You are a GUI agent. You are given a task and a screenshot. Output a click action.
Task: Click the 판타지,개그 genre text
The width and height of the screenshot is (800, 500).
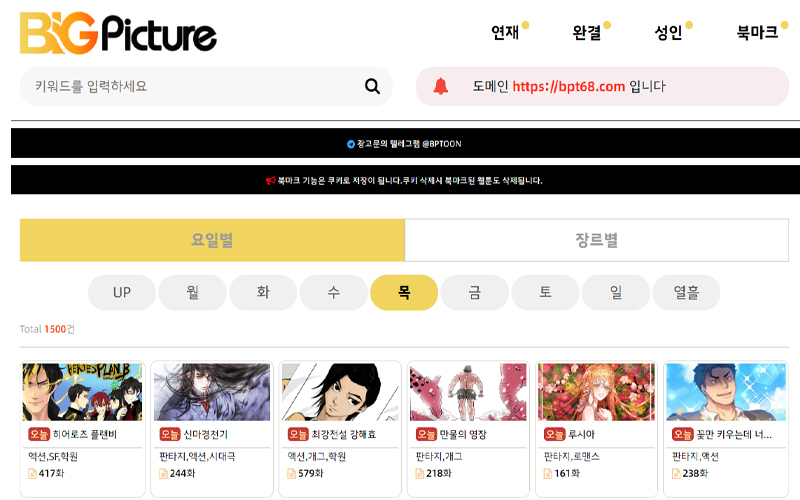(x=439, y=457)
